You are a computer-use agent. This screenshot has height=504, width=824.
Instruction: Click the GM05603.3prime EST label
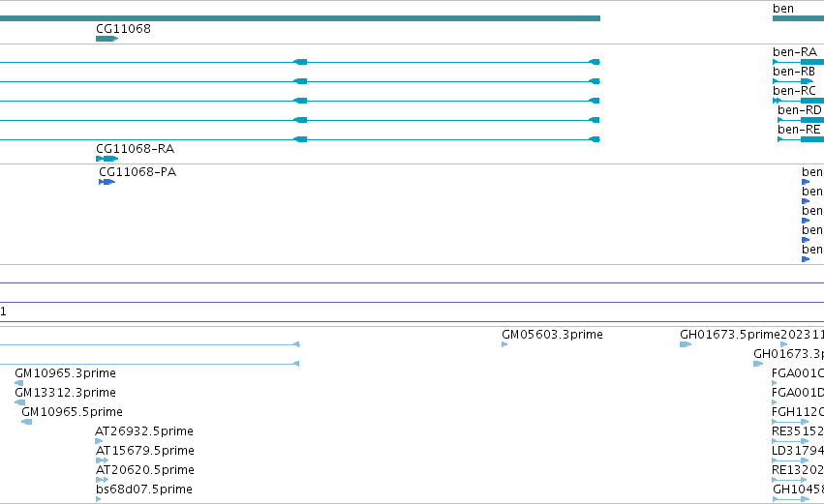point(552,335)
